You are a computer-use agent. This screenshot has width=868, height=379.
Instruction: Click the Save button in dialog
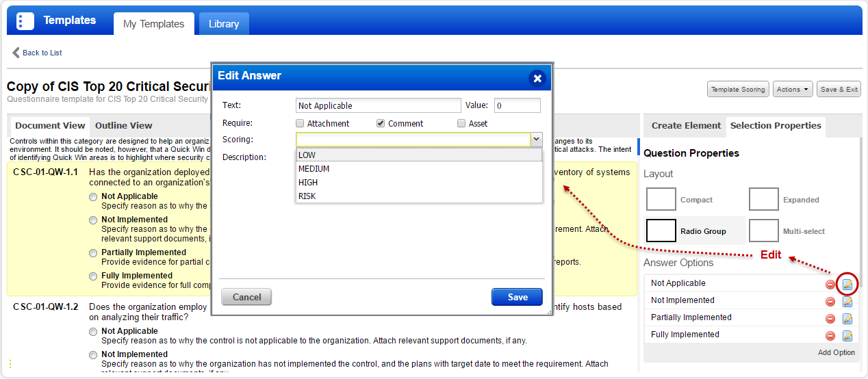point(518,297)
